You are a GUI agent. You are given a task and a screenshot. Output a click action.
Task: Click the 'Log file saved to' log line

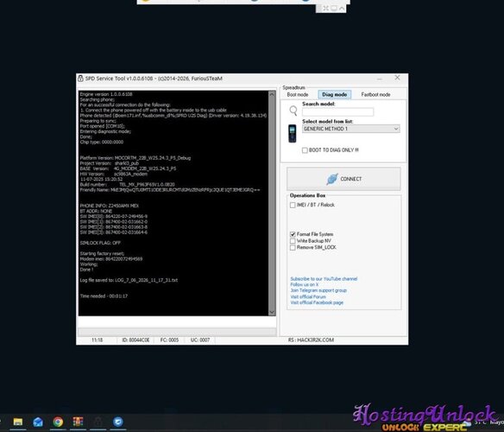[129, 280]
